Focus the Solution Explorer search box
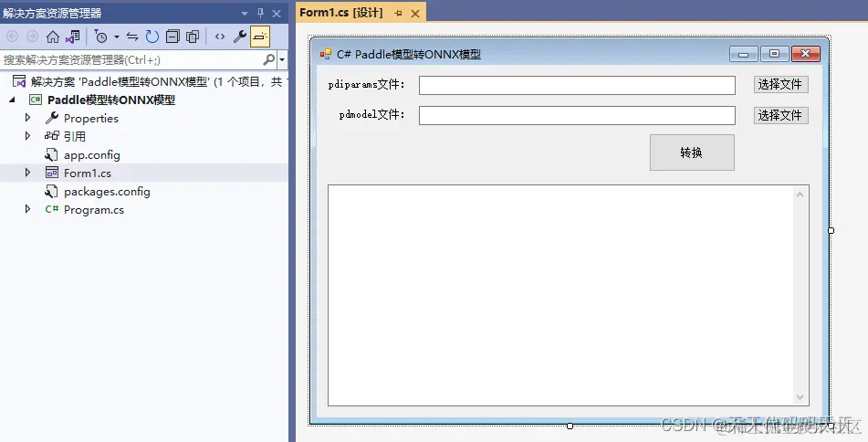This screenshot has width=868, height=442. click(131, 60)
